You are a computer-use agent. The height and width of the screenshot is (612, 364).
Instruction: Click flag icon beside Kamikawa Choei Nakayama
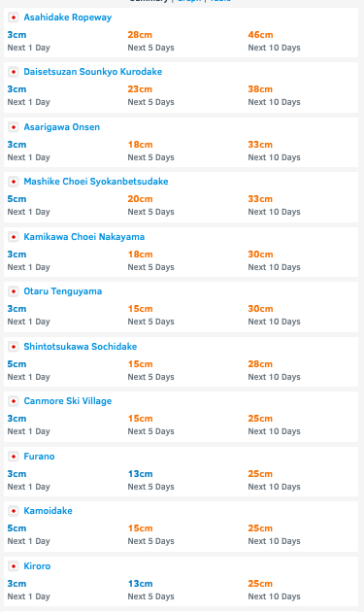pos(14,237)
